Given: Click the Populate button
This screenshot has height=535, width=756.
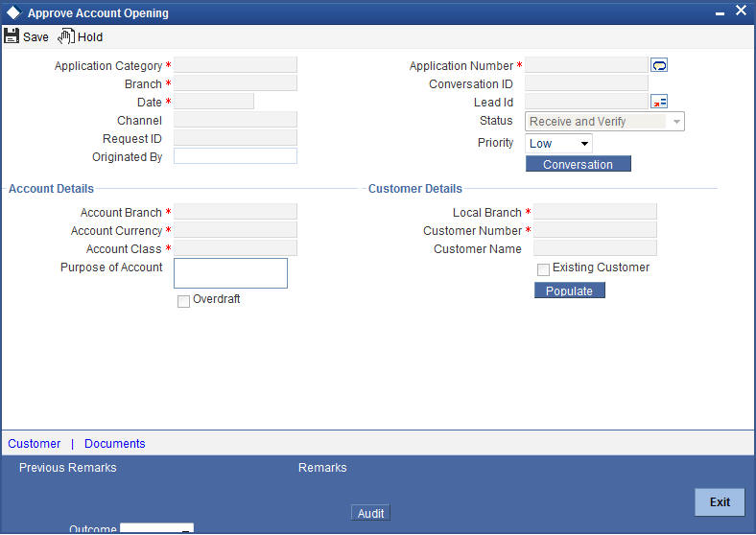Looking at the screenshot, I should [x=570, y=291].
